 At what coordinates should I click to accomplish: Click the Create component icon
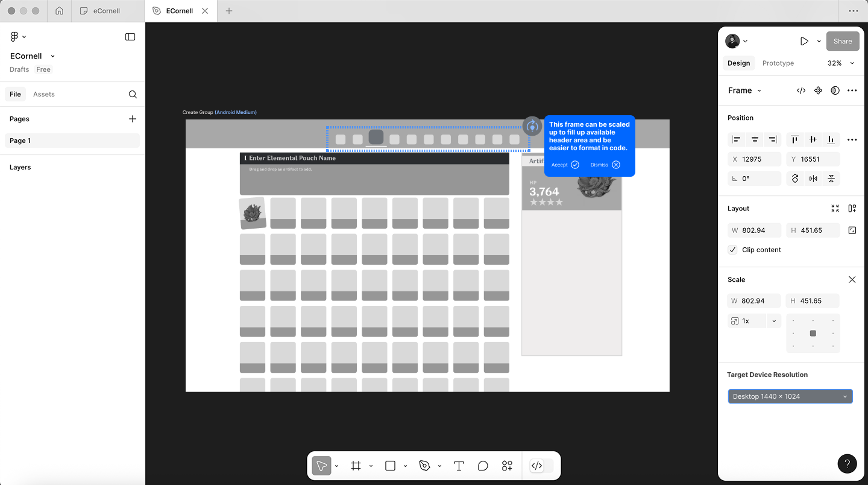tap(818, 90)
